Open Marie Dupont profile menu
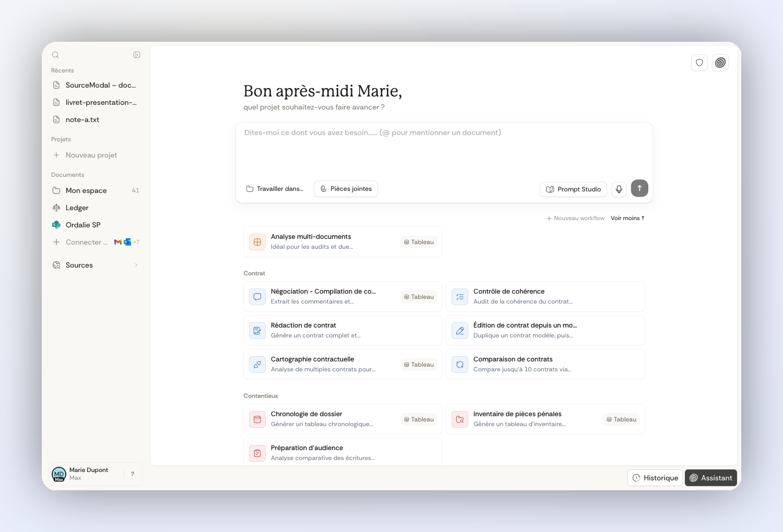This screenshot has width=783, height=532. [86, 474]
